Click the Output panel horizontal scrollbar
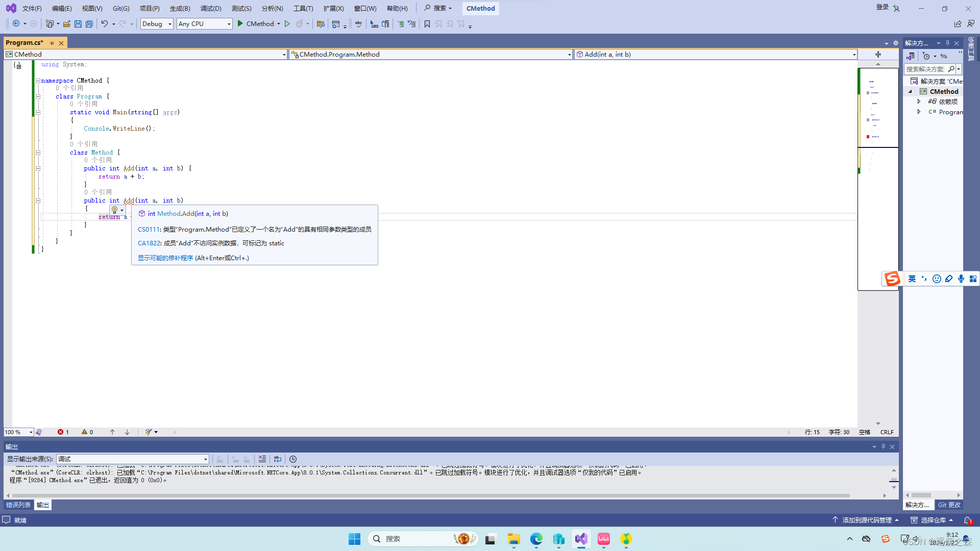980x551 pixels. [431, 495]
